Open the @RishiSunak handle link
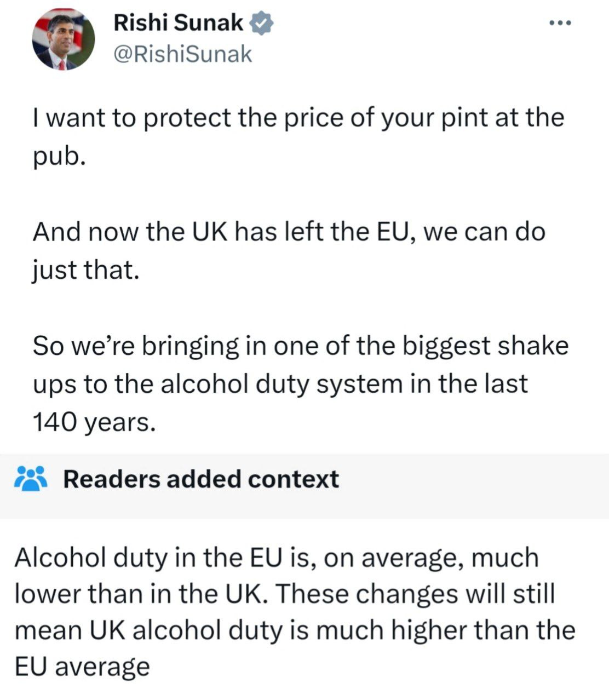 click(x=183, y=54)
